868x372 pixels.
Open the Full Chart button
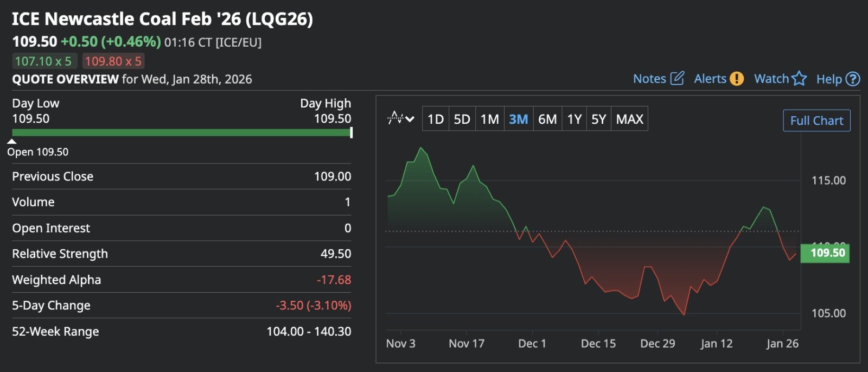point(816,121)
